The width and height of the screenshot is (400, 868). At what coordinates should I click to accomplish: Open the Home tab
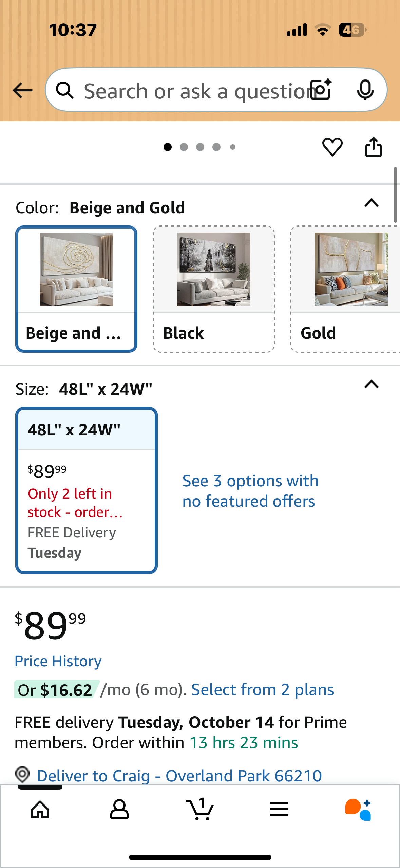click(x=40, y=810)
